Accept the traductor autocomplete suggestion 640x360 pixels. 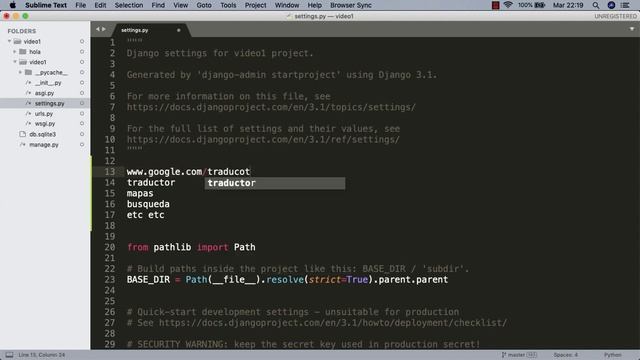point(275,183)
